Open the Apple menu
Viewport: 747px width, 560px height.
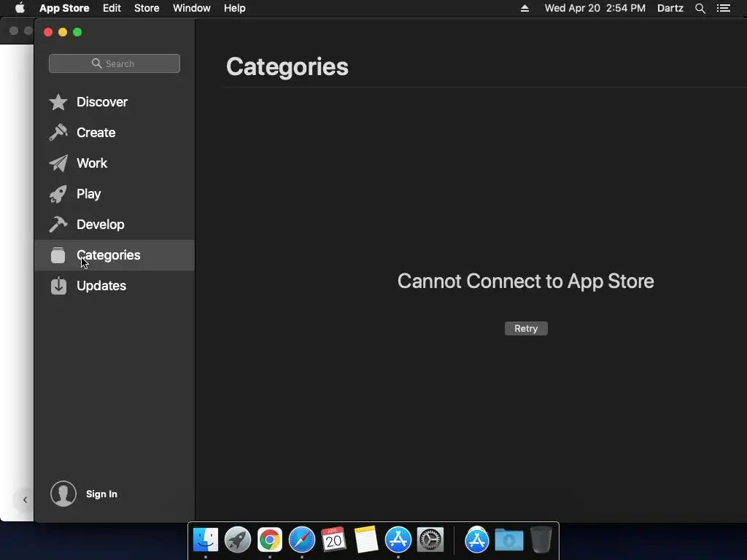coord(20,7)
